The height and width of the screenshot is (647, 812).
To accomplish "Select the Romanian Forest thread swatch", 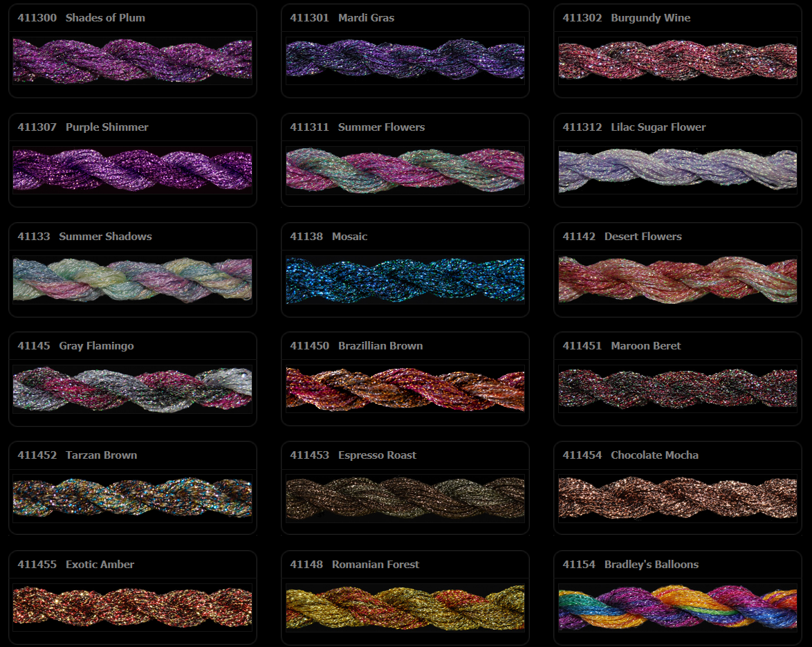I will (x=405, y=608).
